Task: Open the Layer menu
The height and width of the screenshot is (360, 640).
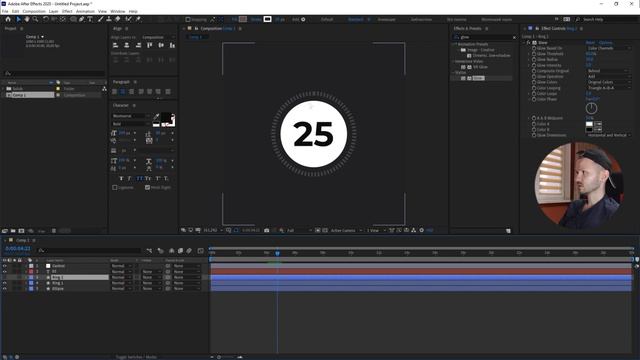Action: [53, 11]
